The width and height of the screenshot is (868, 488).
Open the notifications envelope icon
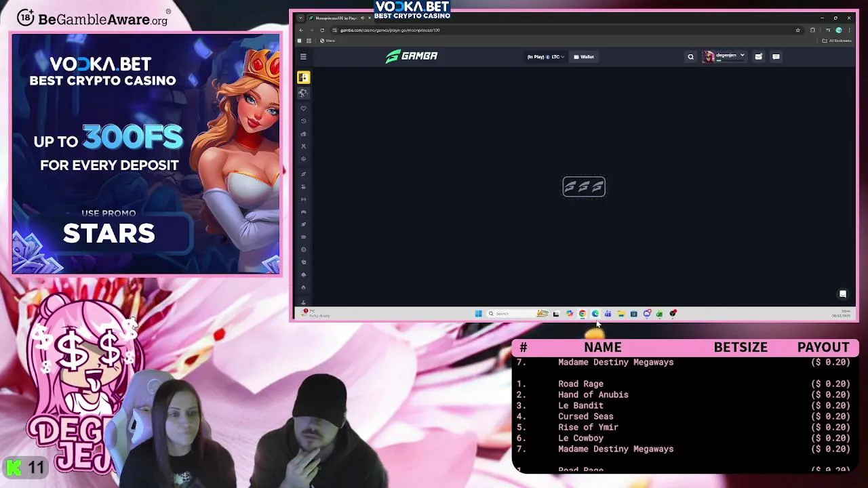(x=758, y=57)
